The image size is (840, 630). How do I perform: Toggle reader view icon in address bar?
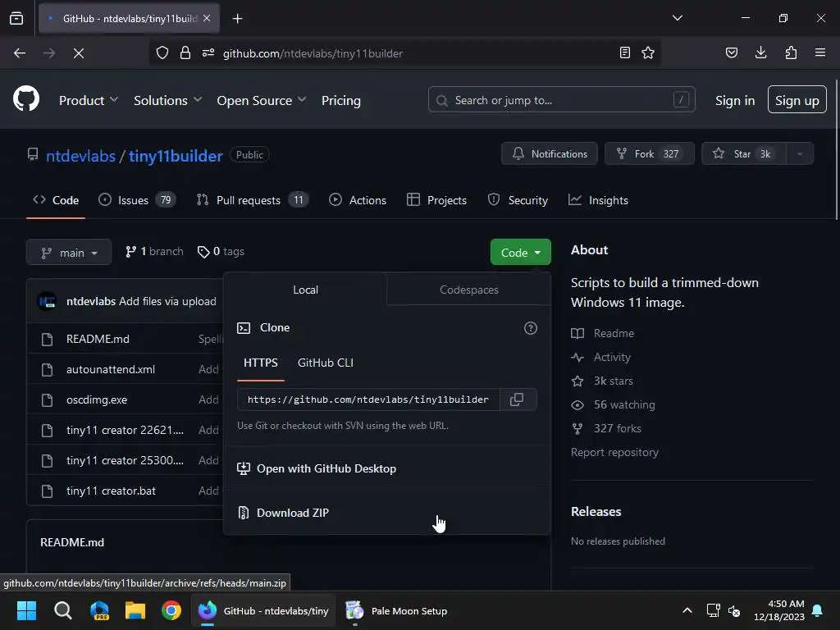tap(624, 53)
